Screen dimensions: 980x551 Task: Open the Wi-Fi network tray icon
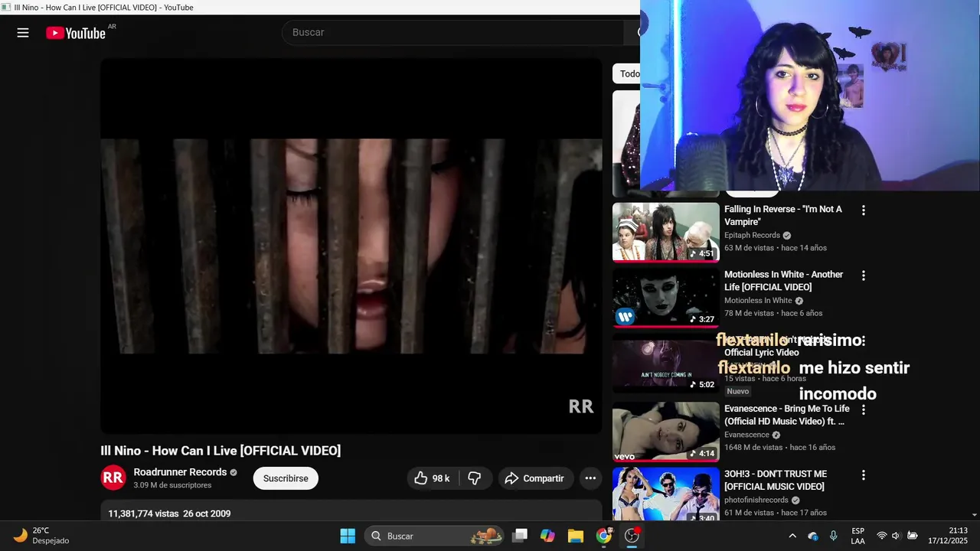[882, 536]
